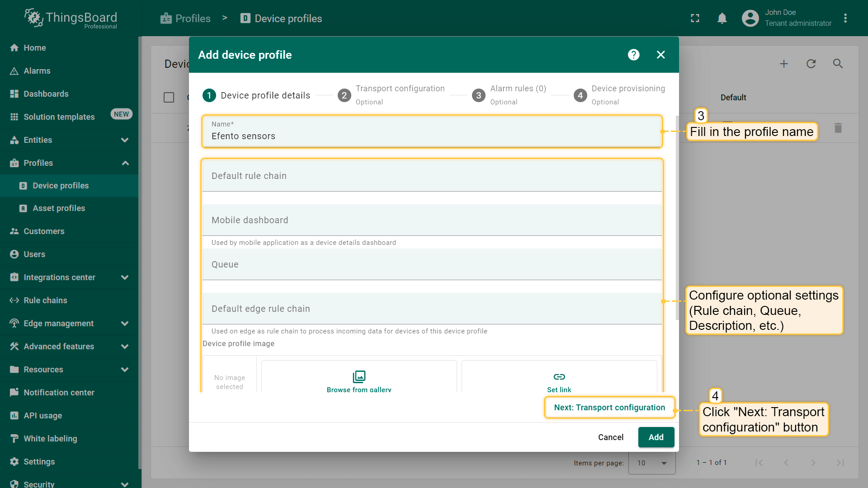
Task: Click Next: Transport configuration button
Action: click(609, 408)
